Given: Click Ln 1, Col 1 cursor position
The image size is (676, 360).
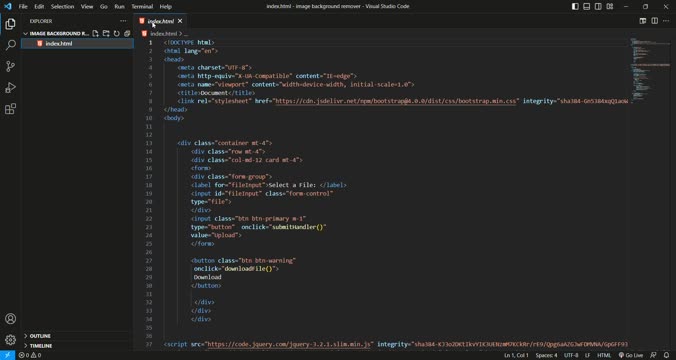Looking at the screenshot, I should (x=516, y=355).
